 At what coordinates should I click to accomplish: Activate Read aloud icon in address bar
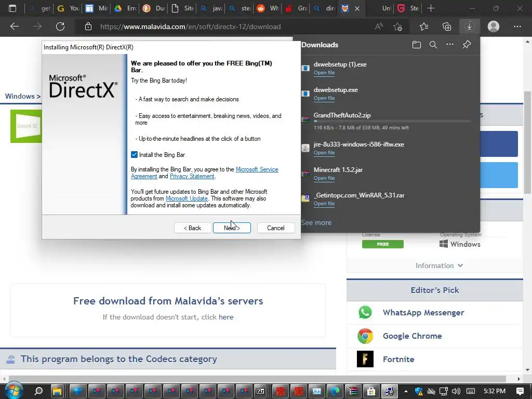click(379, 26)
